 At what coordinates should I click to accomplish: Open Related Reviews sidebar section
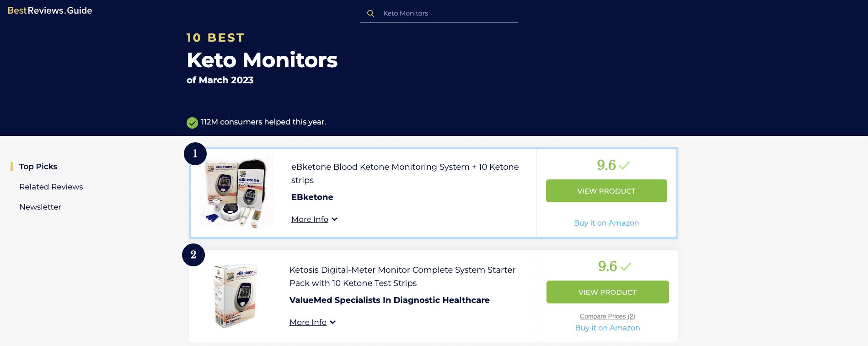tap(51, 187)
